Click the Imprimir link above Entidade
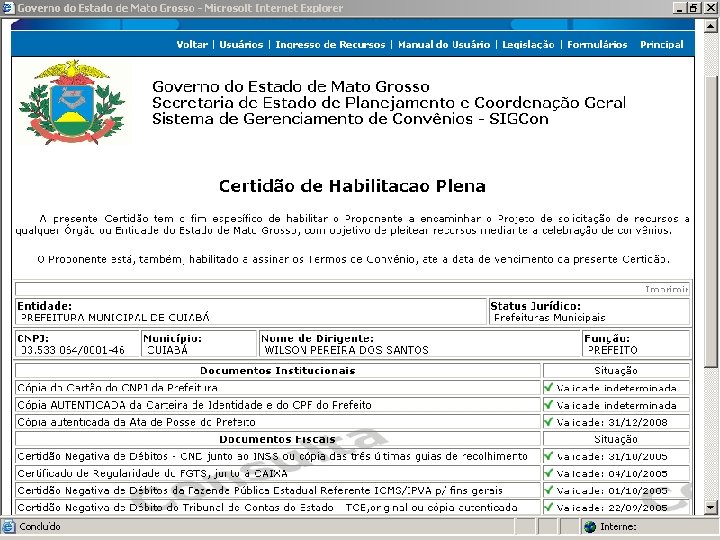Image resolution: width=720 pixels, height=540 pixels. pyautogui.click(x=666, y=289)
